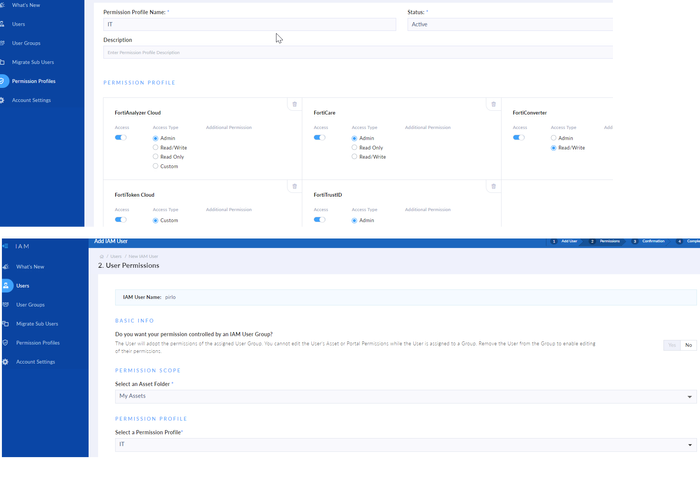This screenshot has width=700, height=488.
Task: Click the FortiTrustID card title
Action: [328, 195]
